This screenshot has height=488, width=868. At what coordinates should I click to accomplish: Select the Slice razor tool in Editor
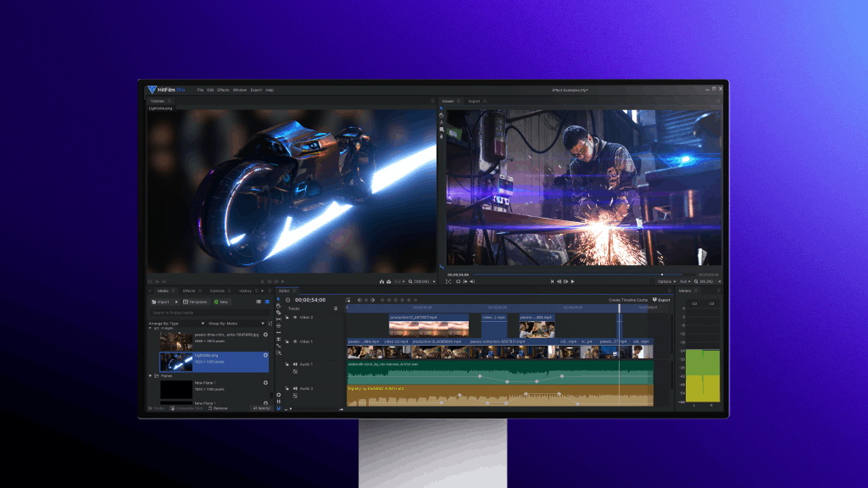[x=278, y=313]
